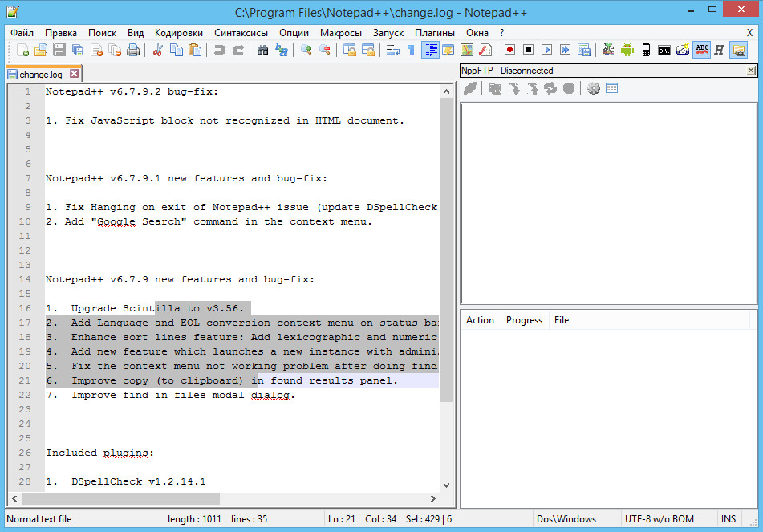Close the change.log tab with red X

pyautogui.click(x=74, y=74)
